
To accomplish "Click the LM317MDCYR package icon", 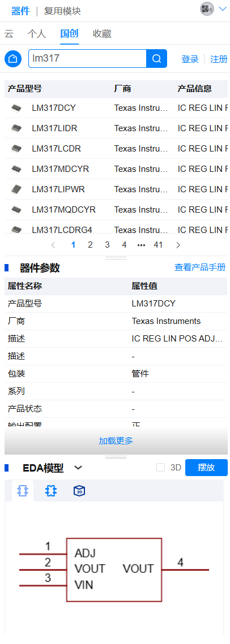I will tap(16, 169).
